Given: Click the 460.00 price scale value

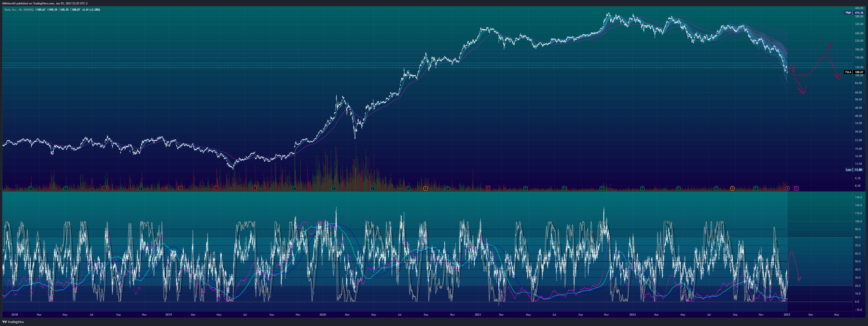Looking at the screenshot, I should pyautogui.click(x=859, y=8).
